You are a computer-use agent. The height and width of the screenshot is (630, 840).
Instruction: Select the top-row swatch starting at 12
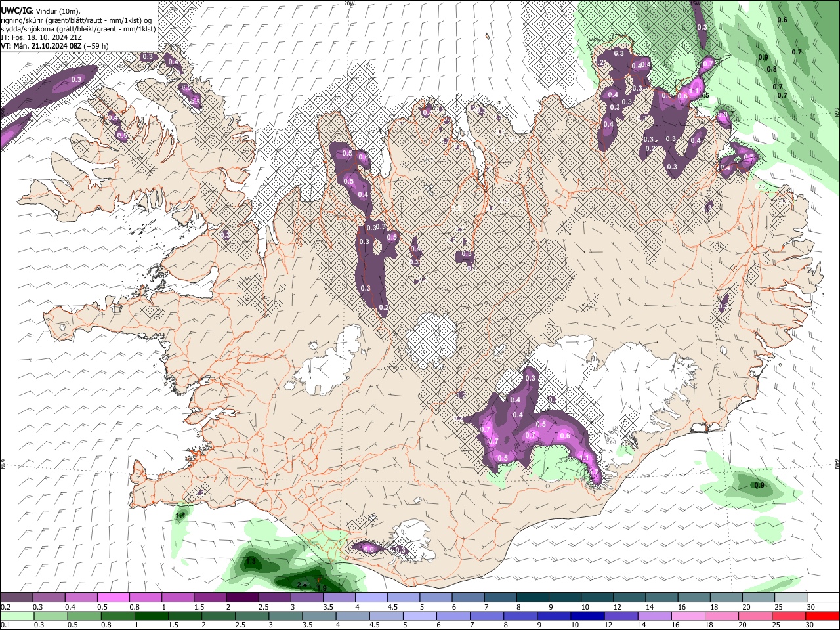pyautogui.click(x=630, y=597)
